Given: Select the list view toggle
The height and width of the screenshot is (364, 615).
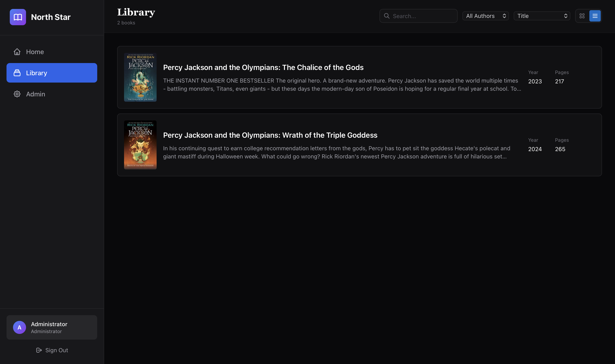Looking at the screenshot, I should 595,16.
